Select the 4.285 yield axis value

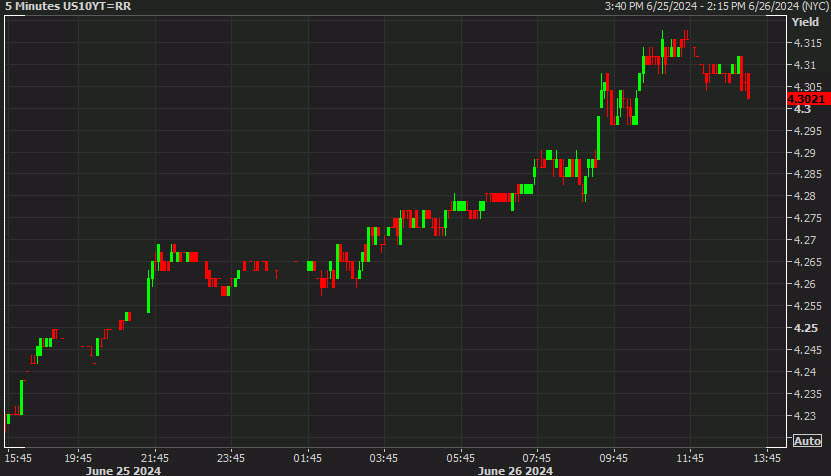[x=808, y=174]
